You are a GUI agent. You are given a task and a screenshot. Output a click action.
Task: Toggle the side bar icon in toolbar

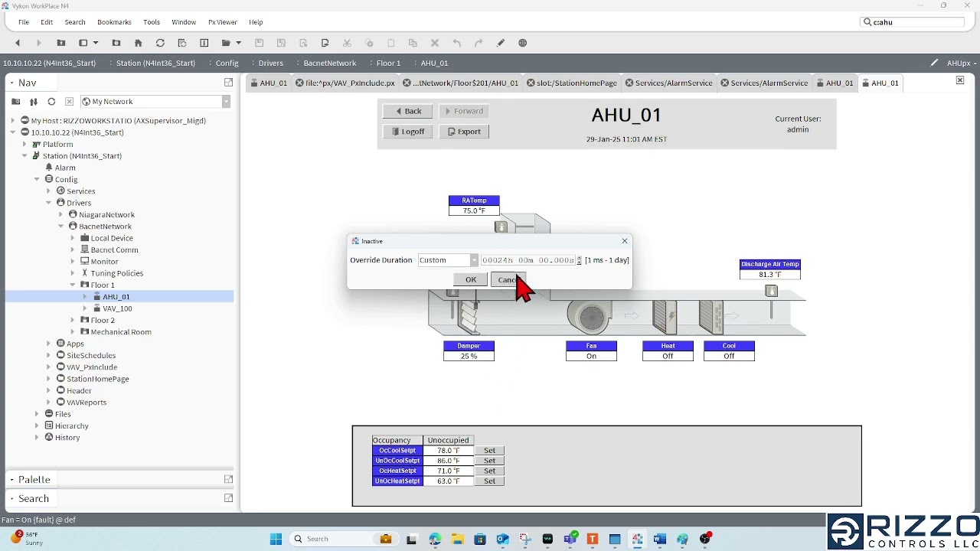tap(83, 43)
